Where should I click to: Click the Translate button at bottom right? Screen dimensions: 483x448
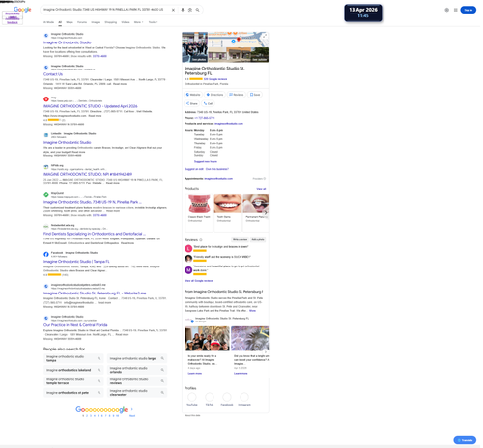pyautogui.click(x=465, y=440)
